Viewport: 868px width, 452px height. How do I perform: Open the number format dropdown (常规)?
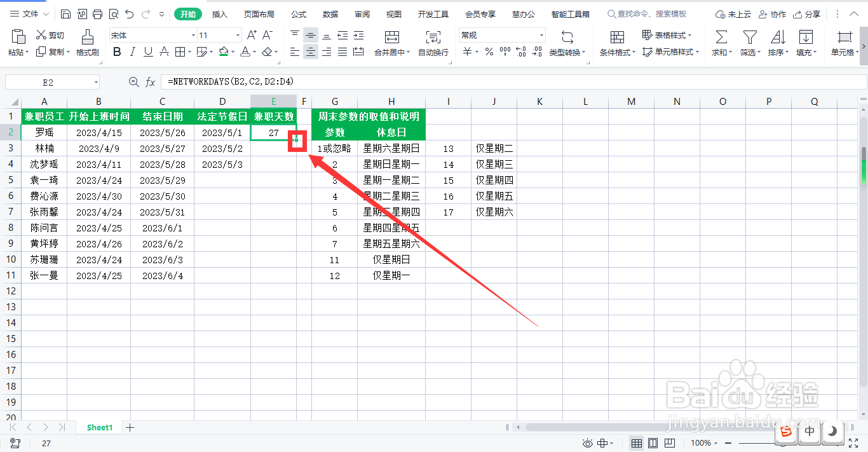pyautogui.click(x=541, y=36)
